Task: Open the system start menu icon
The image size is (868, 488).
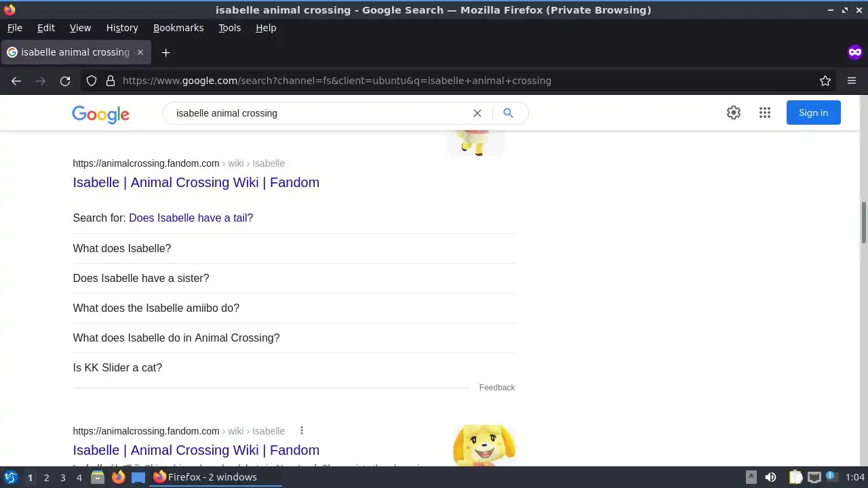Action: pos(10,477)
